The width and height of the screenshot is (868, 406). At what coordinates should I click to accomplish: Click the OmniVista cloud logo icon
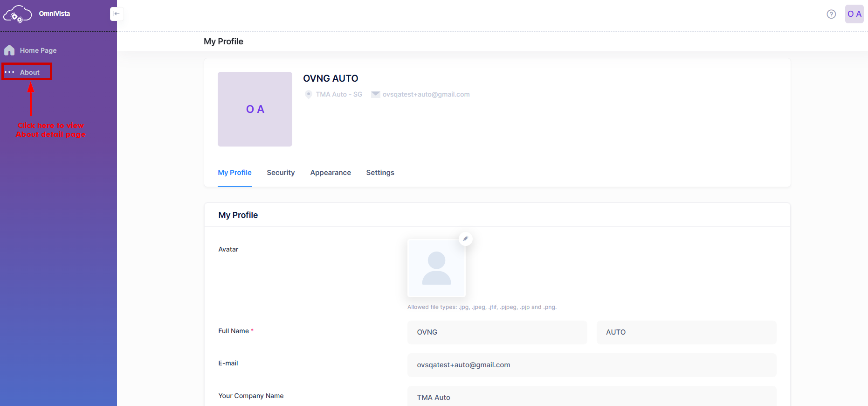point(18,14)
